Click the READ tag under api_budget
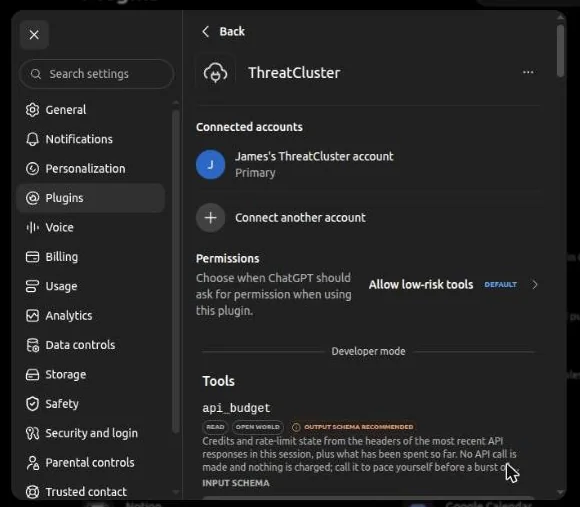The height and width of the screenshot is (507, 580). [215, 427]
